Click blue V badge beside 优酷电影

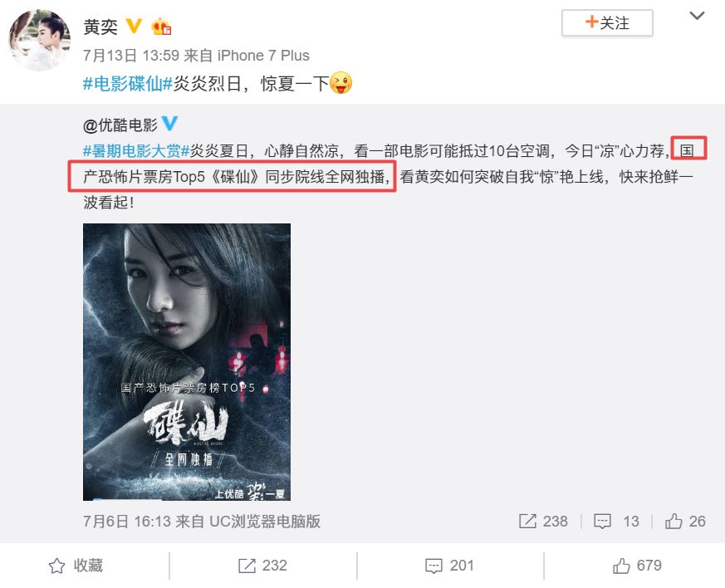point(169,123)
